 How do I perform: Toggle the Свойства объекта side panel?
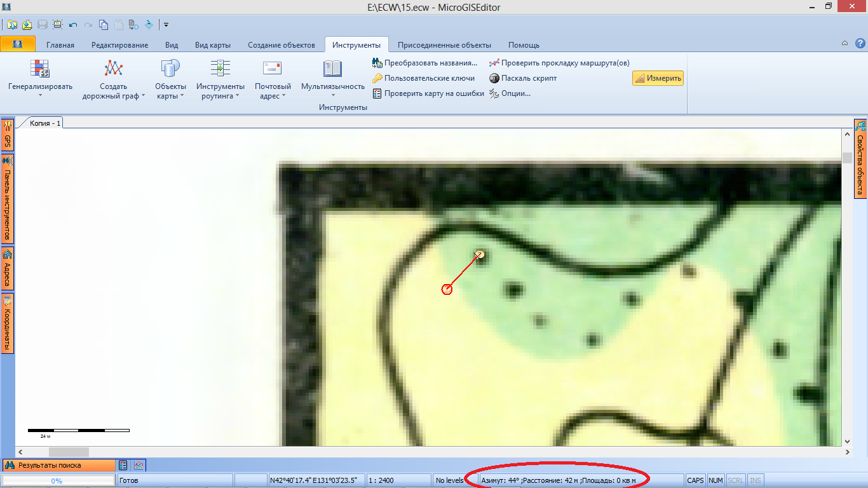tap(860, 159)
